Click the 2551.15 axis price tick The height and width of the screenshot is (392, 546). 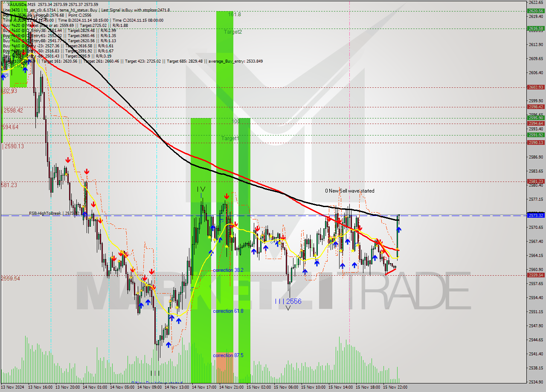coord(536,311)
